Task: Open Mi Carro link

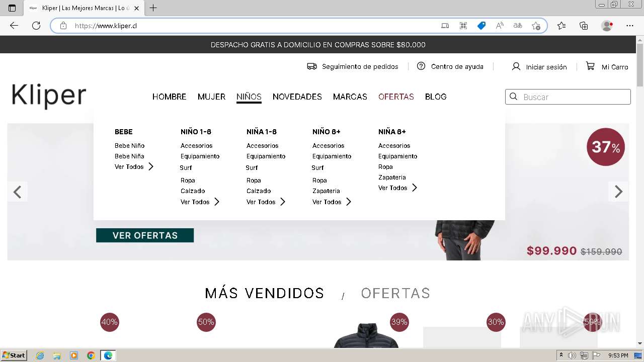Action: point(615,67)
